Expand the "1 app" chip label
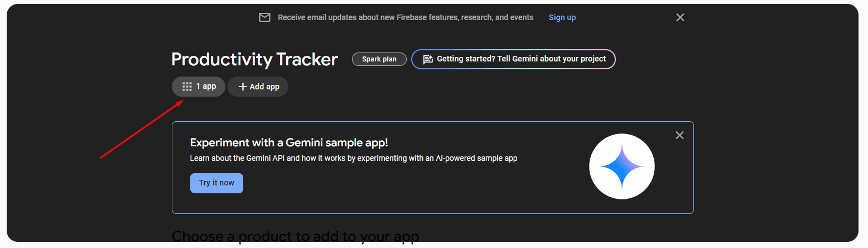 pyautogui.click(x=206, y=87)
